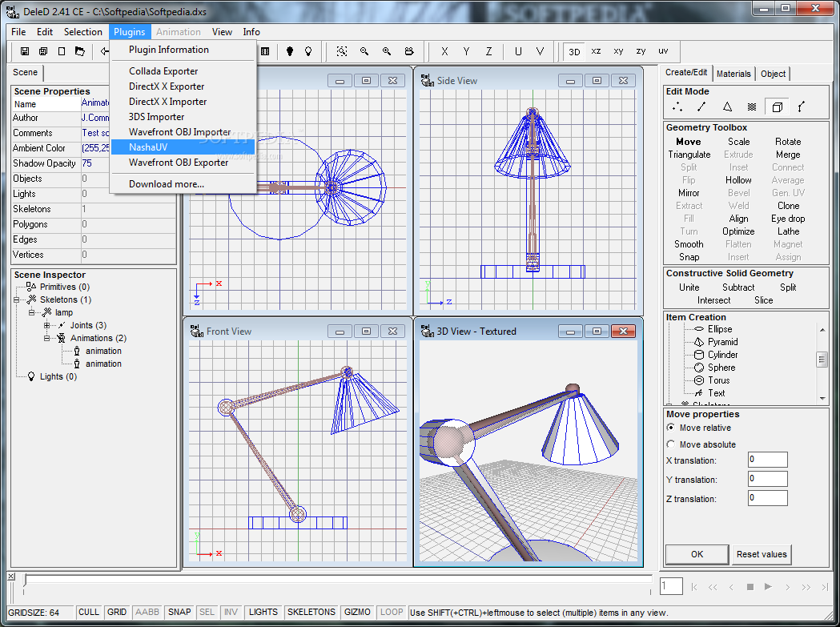Switch to 3D view mode button

click(x=574, y=51)
